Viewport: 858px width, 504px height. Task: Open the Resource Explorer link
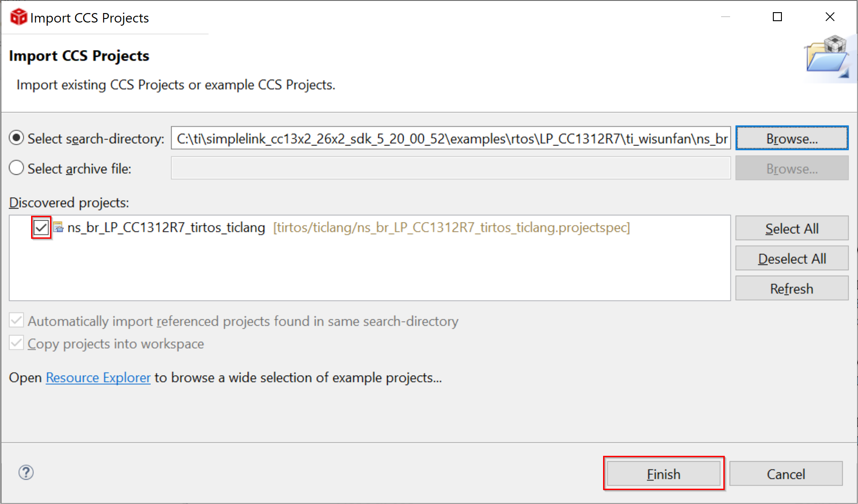(98, 377)
